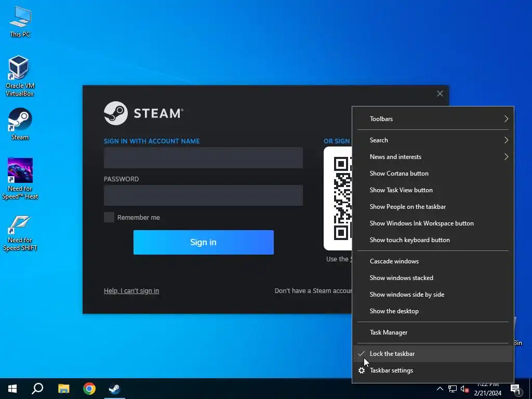The width and height of the screenshot is (532, 399).
Task: Open the Windows Start menu
Action: pos(12,389)
